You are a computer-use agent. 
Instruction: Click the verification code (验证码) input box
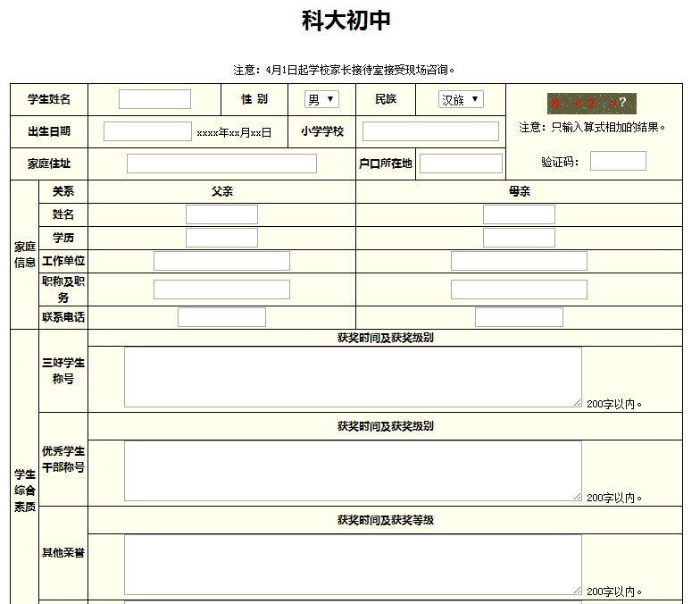click(618, 161)
